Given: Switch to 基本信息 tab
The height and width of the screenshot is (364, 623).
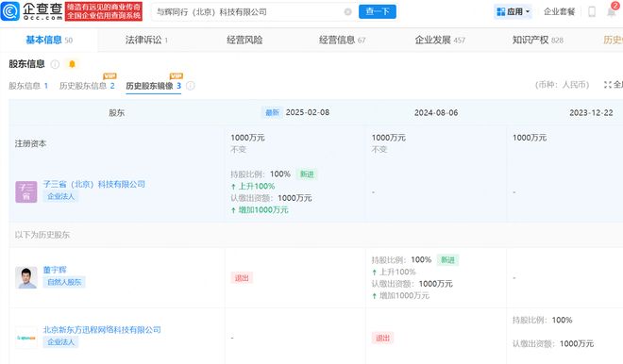Looking at the screenshot, I should (49, 41).
